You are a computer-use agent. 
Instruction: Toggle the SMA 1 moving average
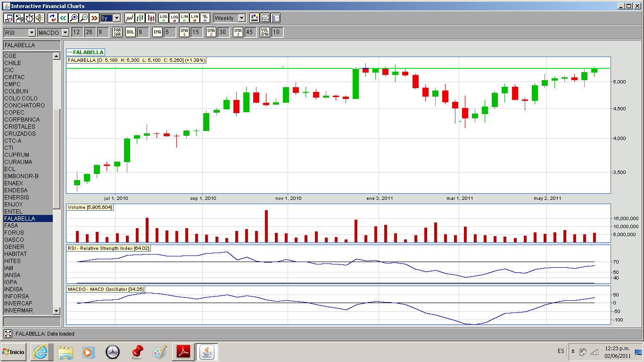point(184,32)
